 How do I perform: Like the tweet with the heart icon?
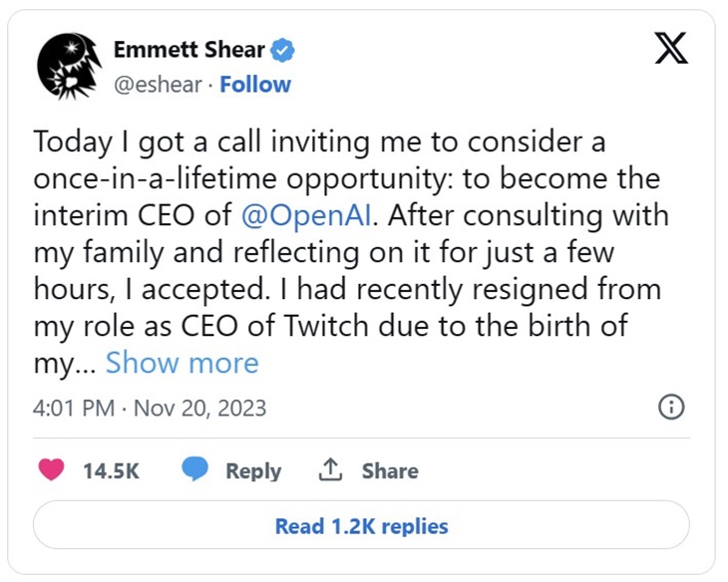click(x=51, y=470)
